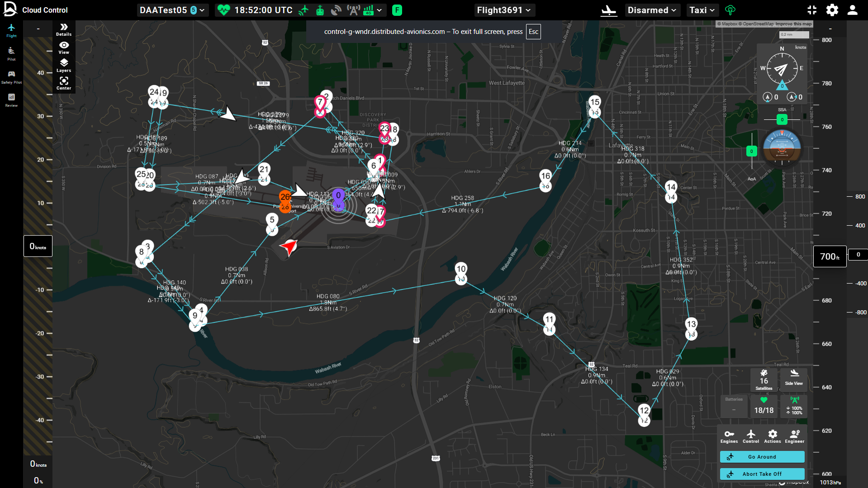Expand the DAATest05 vehicle dropdown

172,10
